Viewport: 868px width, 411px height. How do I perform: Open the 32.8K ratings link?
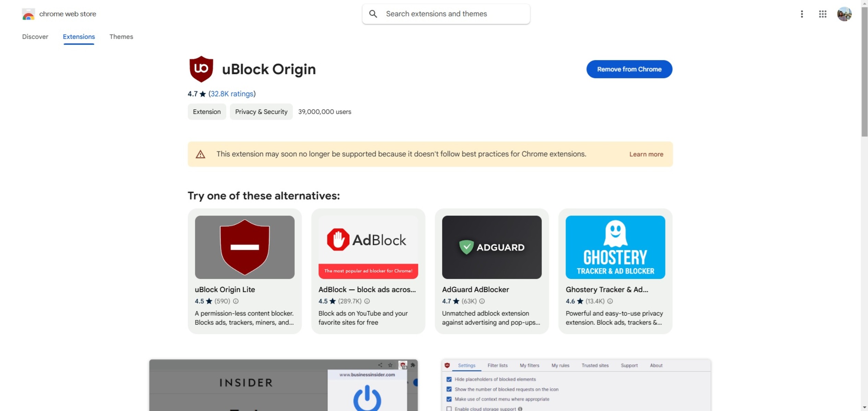tap(232, 94)
